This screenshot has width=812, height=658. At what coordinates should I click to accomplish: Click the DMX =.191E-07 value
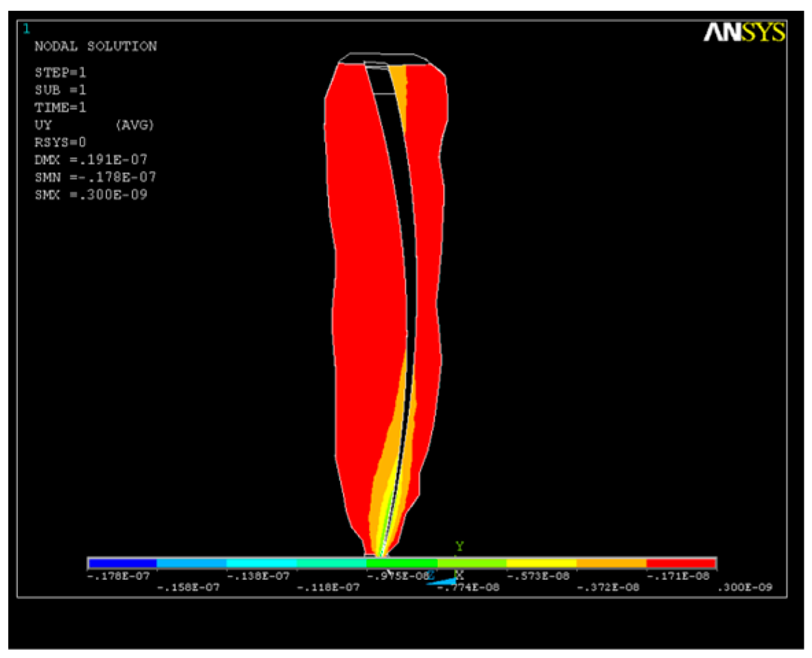[91, 160]
